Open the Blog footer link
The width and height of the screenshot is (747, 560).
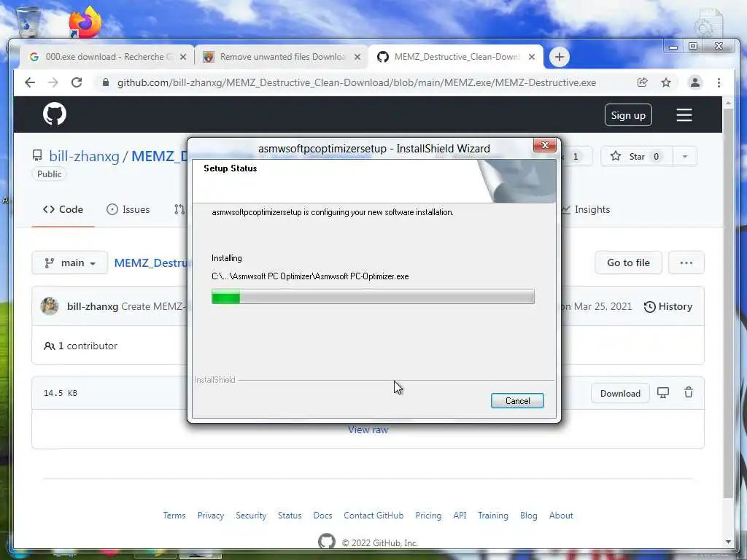coord(529,516)
